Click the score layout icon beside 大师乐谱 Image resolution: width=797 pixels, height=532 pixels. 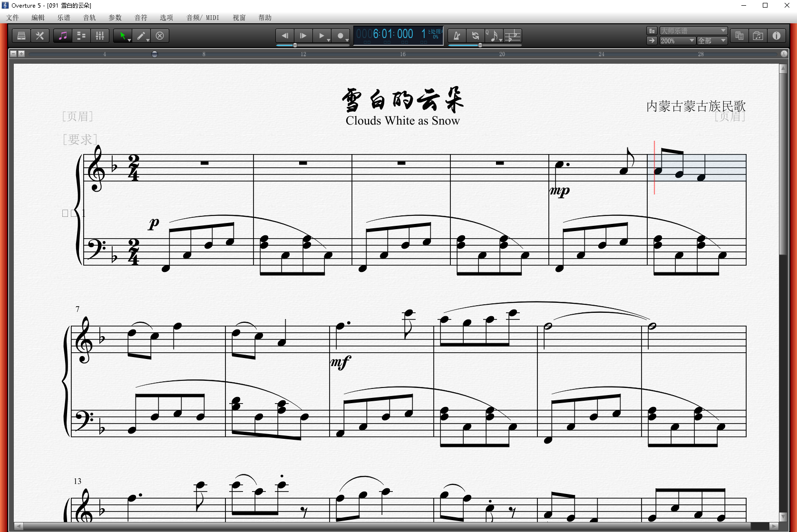point(652,31)
